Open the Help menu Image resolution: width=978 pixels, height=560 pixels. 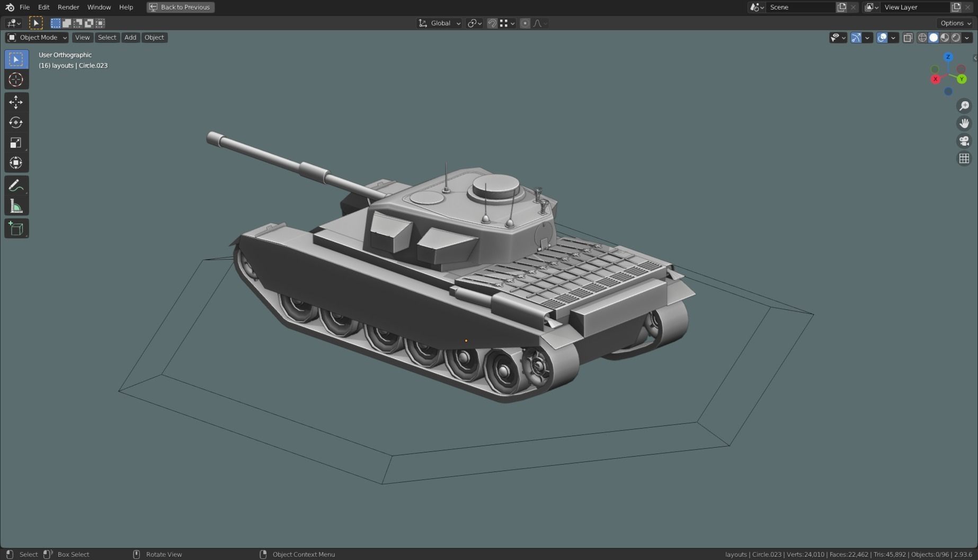[x=126, y=7]
